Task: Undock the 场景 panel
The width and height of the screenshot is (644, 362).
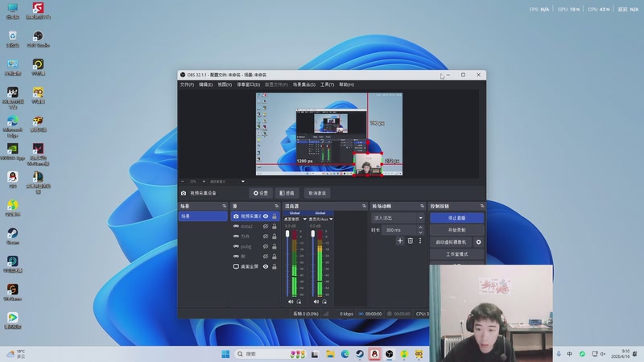Action: click(x=225, y=206)
